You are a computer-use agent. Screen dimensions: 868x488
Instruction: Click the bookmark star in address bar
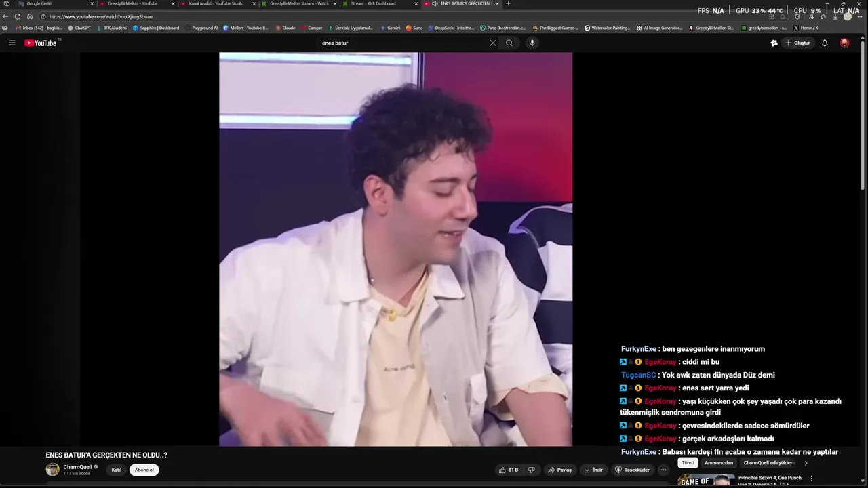click(783, 16)
